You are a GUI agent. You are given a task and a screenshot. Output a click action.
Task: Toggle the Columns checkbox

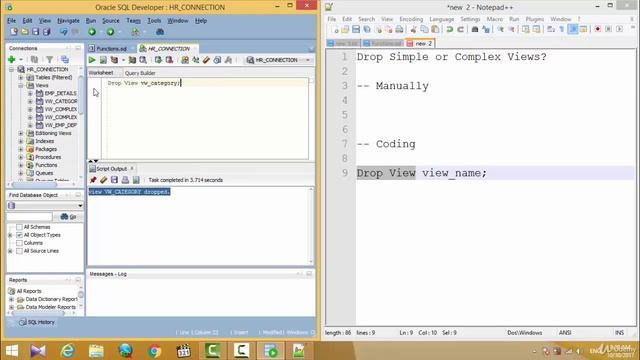click(19, 243)
